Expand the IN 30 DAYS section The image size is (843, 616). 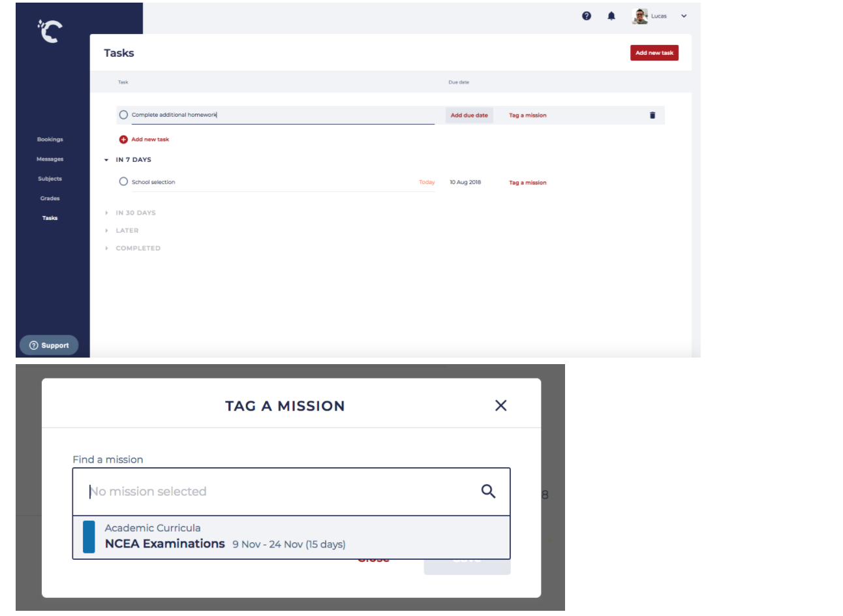[x=106, y=213]
